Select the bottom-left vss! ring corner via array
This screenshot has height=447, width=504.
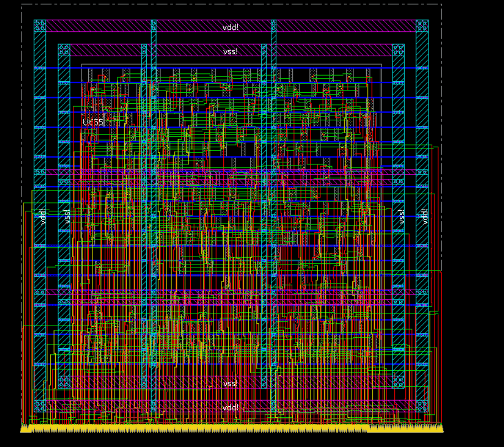click(64, 382)
